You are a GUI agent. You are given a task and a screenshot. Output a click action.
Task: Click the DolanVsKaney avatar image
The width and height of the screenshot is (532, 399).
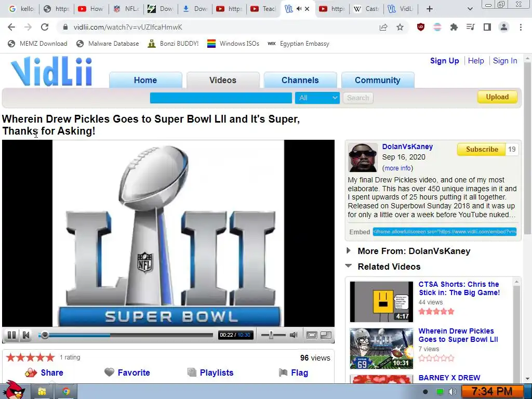pos(363,157)
